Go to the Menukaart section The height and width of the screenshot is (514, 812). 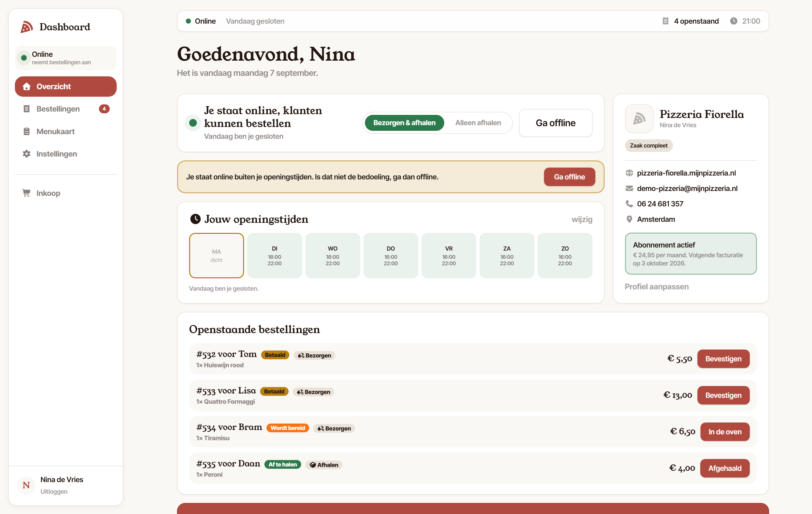[66, 132]
